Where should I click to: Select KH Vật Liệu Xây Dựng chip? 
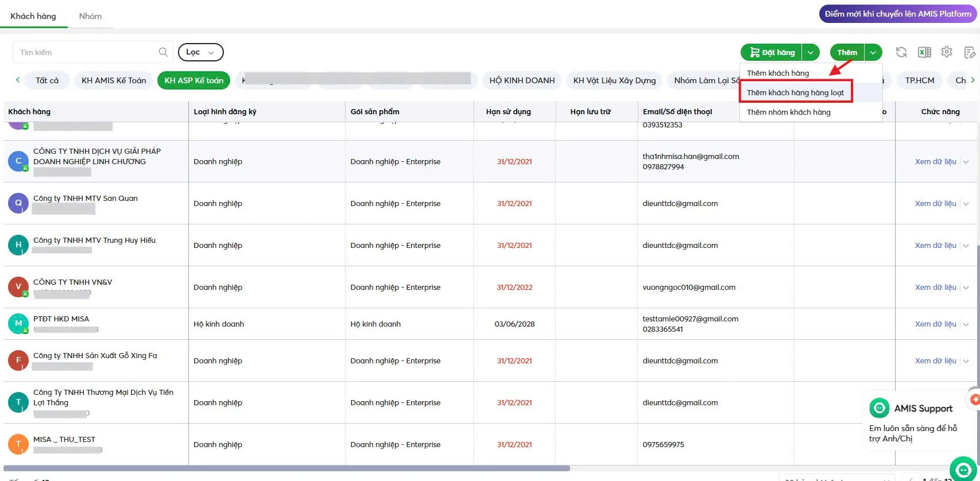click(614, 80)
